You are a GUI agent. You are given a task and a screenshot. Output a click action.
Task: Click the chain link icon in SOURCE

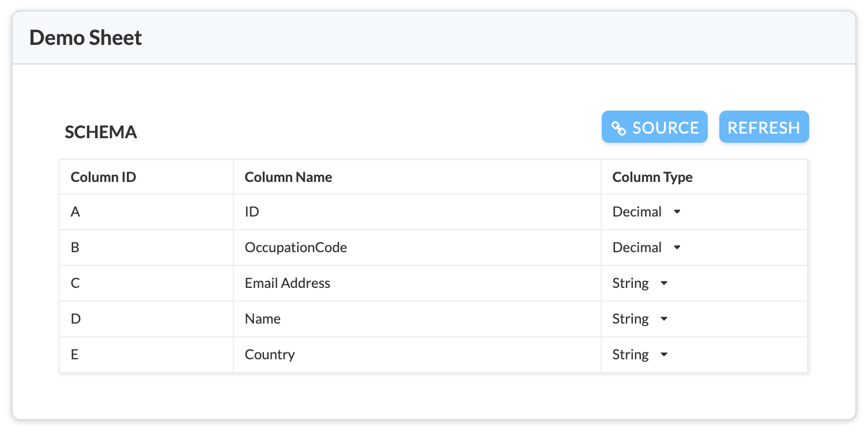pyautogui.click(x=618, y=128)
